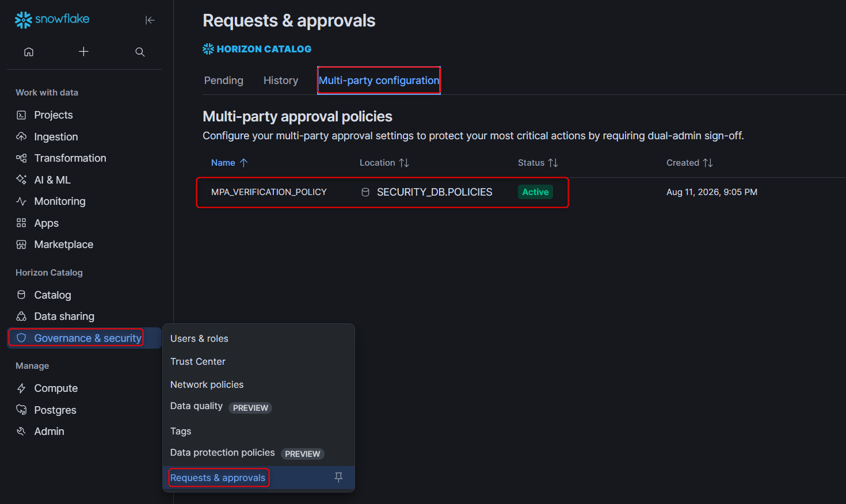
Task: Open the search magnifier icon
Action: (140, 52)
